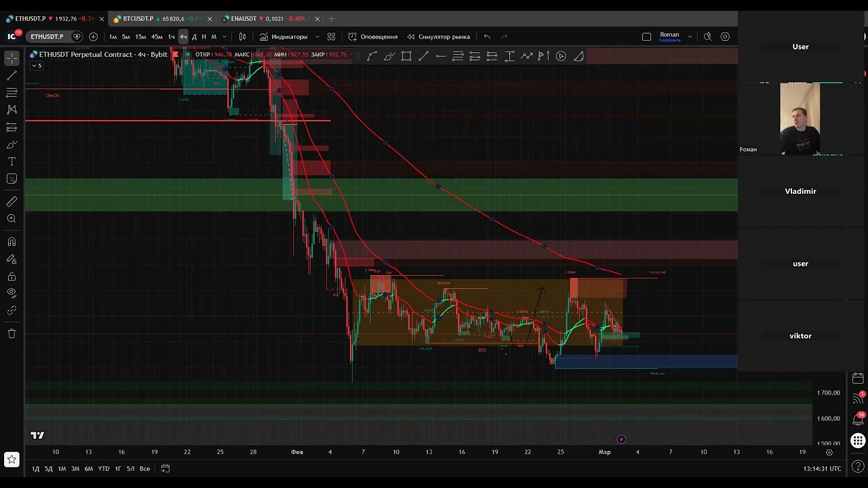This screenshot has height=488, width=868.
Task: Set range to 6М at bottom
Action: (x=89, y=468)
